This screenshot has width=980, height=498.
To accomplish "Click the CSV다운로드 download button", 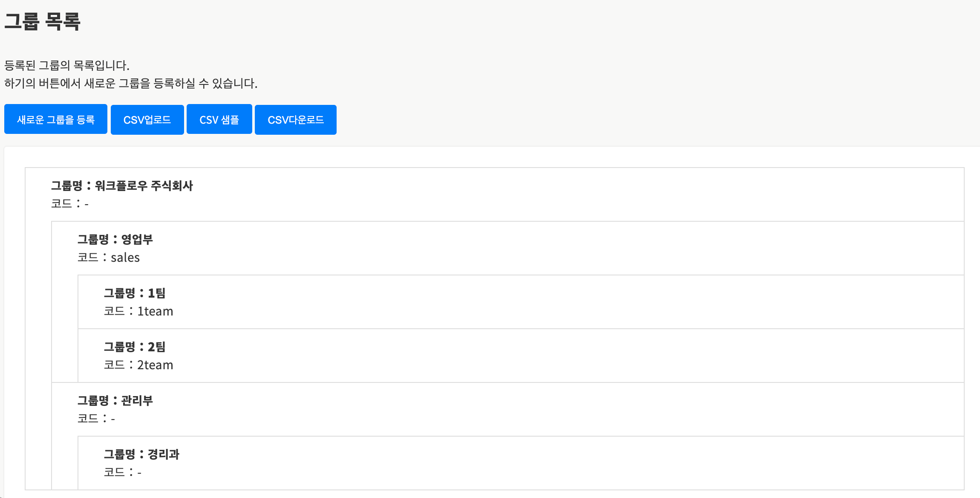I will [x=295, y=120].
